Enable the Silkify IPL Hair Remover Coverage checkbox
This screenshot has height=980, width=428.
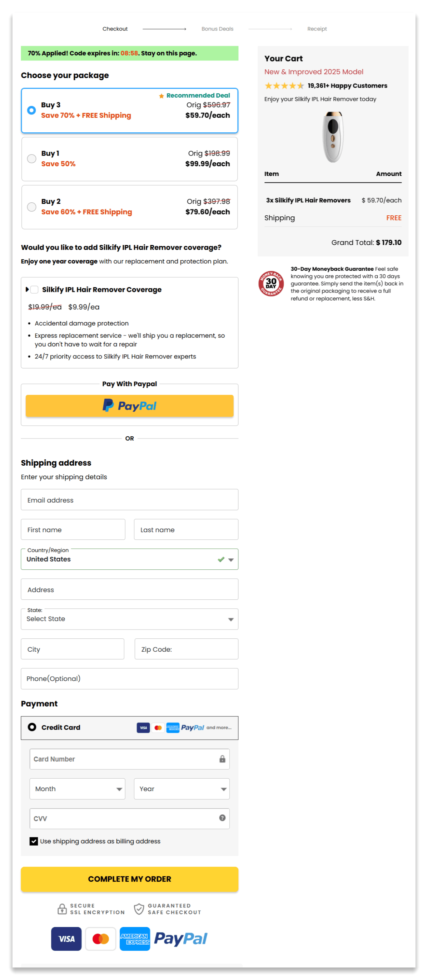(x=34, y=289)
